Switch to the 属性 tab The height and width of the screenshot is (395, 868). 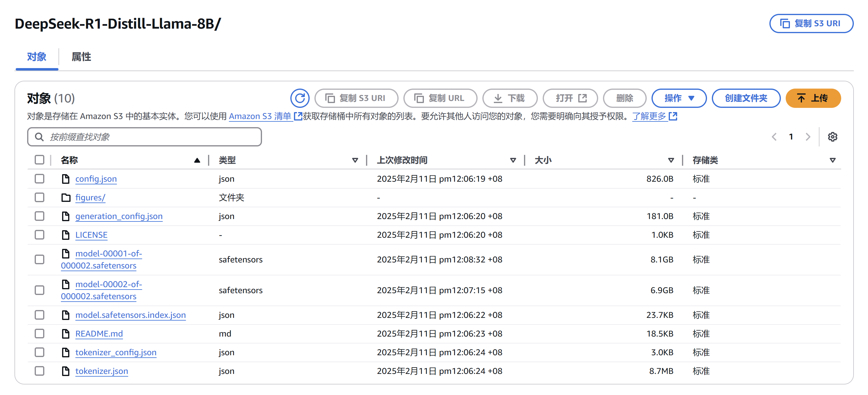pyautogui.click(x=81, y=57)
